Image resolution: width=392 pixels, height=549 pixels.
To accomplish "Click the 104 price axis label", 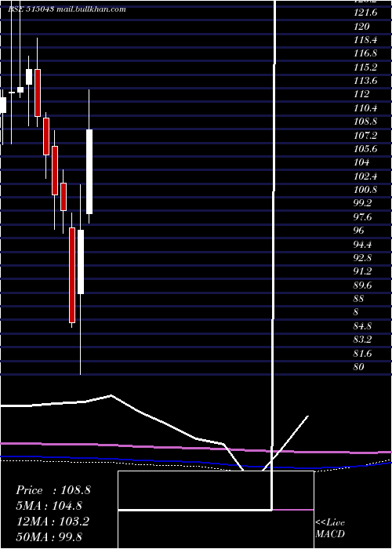I will point(361,163).
